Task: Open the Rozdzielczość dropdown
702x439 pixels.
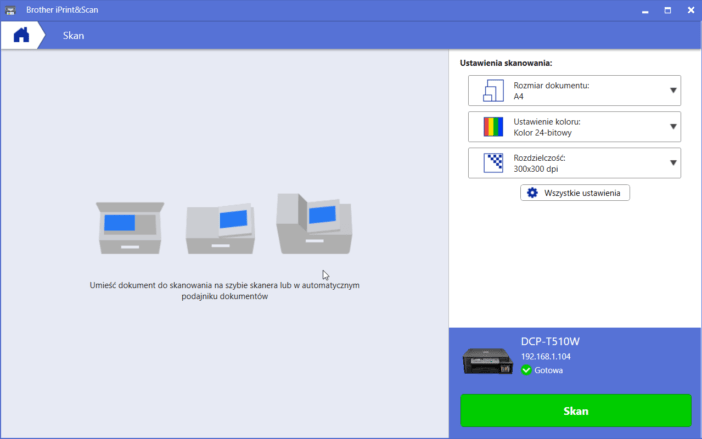Action: click(574, 163)
